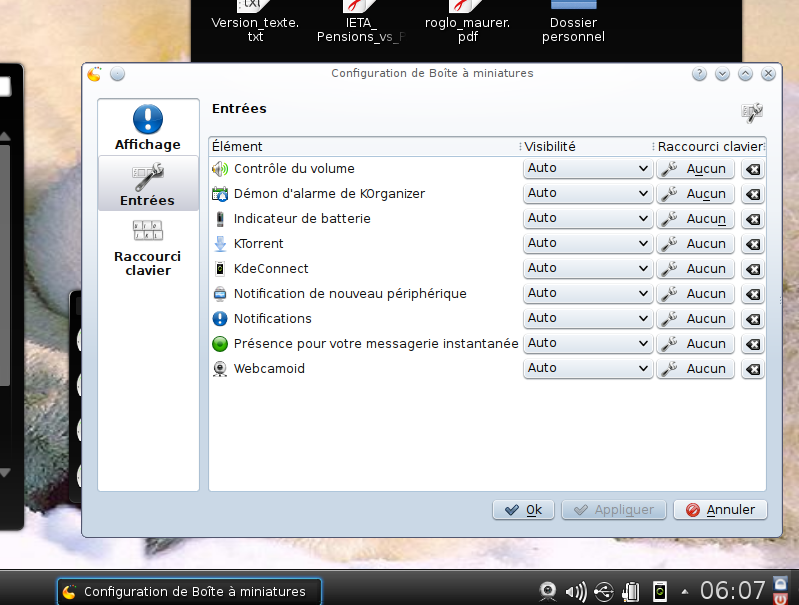
Task: Open visibility dropdown for KdeConnect
Action: (x=588, y=269)
